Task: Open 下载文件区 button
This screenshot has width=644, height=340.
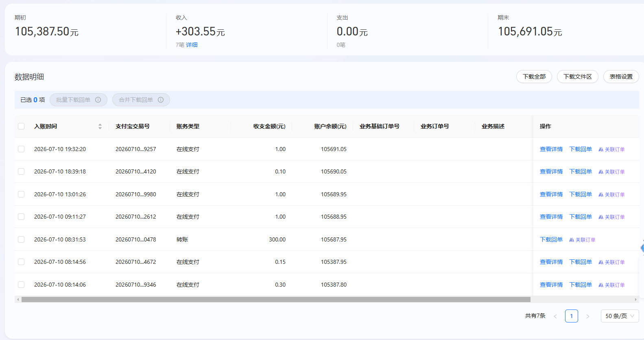Action: click(x=578, y=77)
